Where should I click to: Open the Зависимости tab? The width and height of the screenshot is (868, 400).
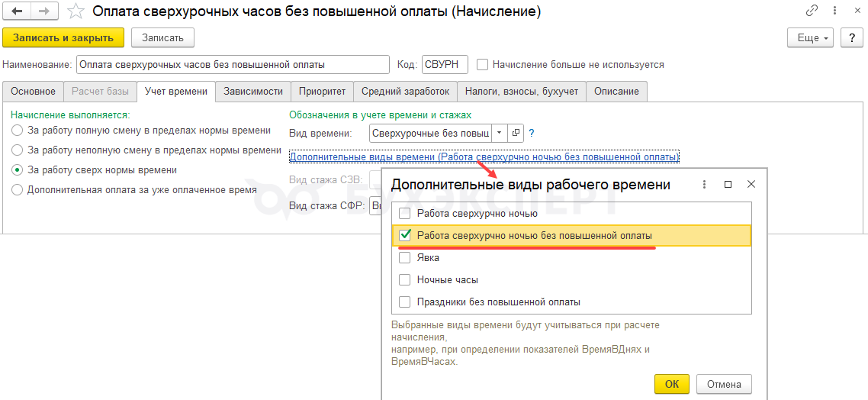(x=253, y=92)
